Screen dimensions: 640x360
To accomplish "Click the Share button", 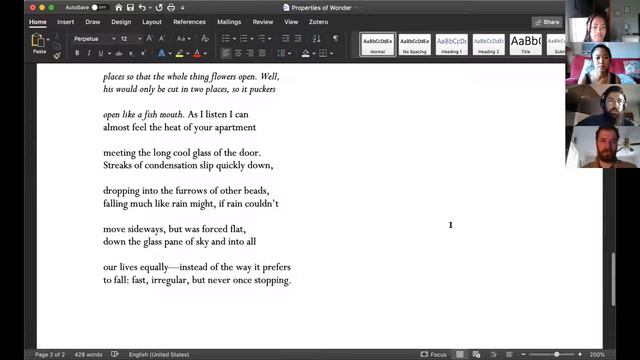I will coord(547,22).
